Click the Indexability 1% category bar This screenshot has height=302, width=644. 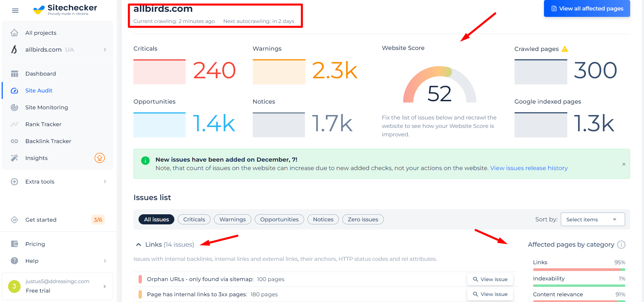[579, 285]
